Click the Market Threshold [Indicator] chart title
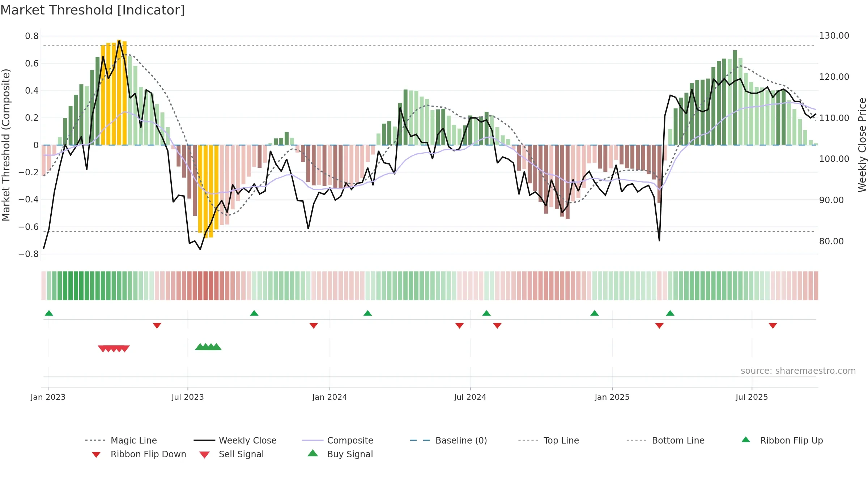 point(93,10)
